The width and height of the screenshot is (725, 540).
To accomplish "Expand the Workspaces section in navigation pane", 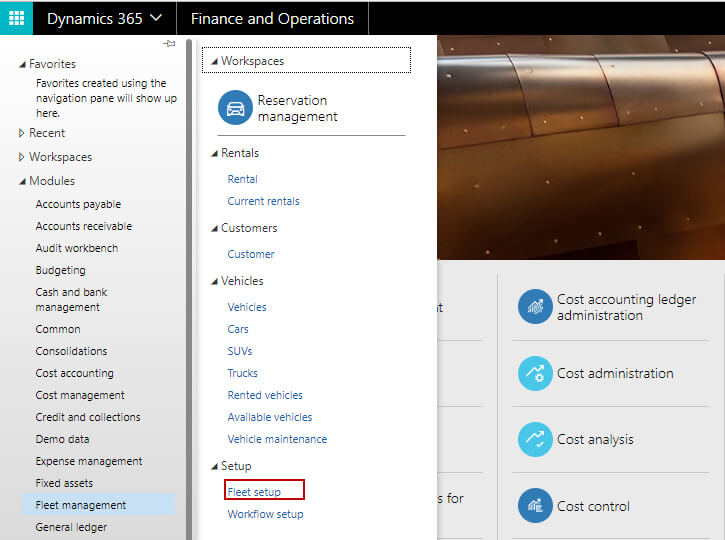I will 21,157.
